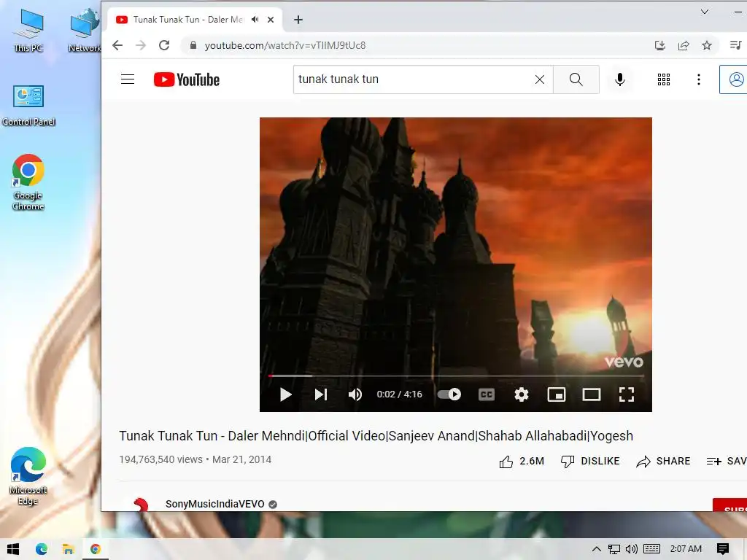The width and height of the screenshot is (747, 560).
Task: Open File Explorer from the taskbar
Action: (68, 549)
